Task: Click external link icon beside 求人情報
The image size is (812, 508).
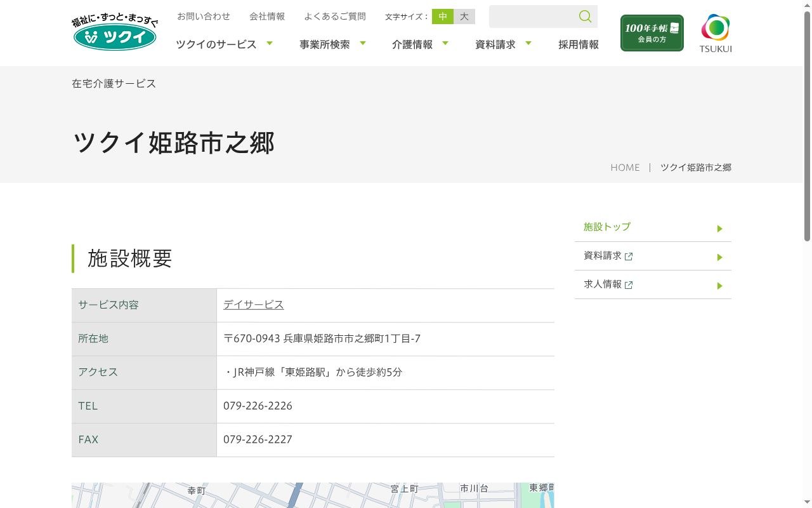Action: point(629,285)
